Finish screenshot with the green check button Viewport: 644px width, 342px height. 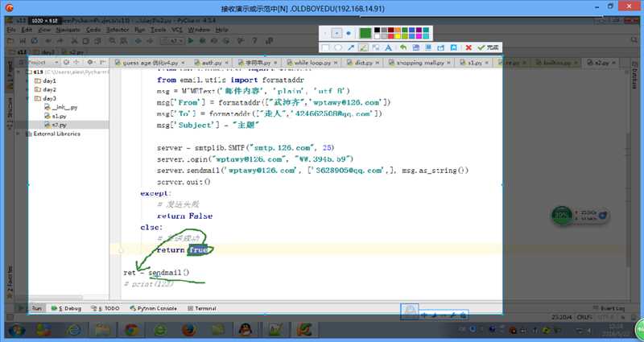click(488, 47)
